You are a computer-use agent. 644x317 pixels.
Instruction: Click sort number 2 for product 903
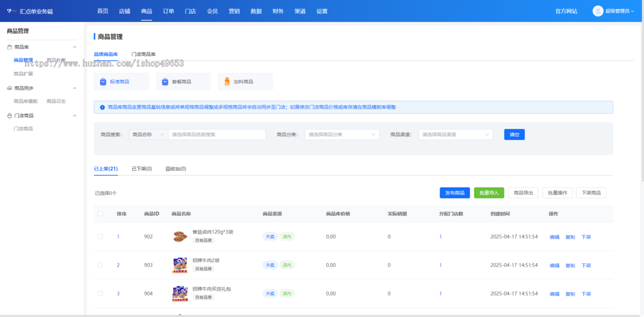pyautogui.click(x=118, y=265)
